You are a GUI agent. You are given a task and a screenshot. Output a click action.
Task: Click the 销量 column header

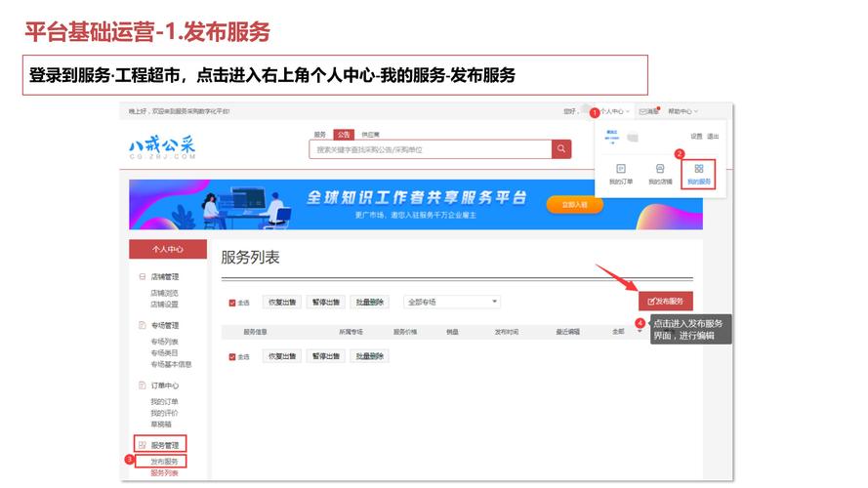tap(452, 332)
